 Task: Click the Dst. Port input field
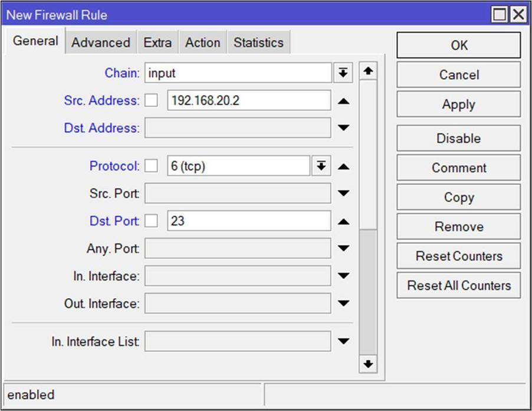coord(248,221)
